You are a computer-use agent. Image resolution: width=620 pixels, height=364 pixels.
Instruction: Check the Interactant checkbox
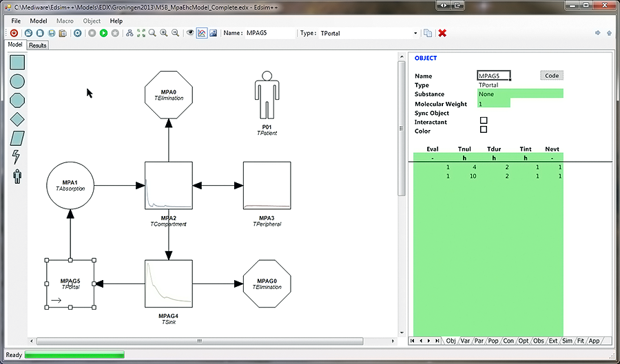[x=484, y=121]
